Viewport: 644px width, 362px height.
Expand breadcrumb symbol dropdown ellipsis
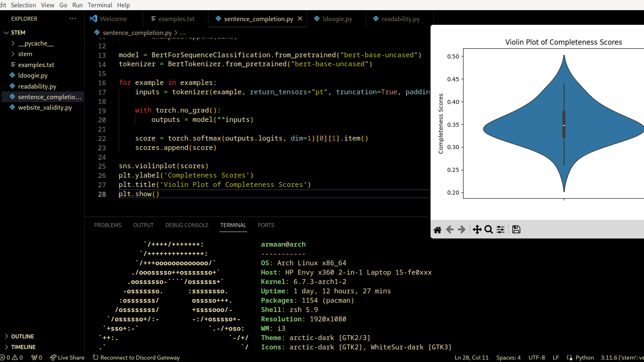[183, 33]
